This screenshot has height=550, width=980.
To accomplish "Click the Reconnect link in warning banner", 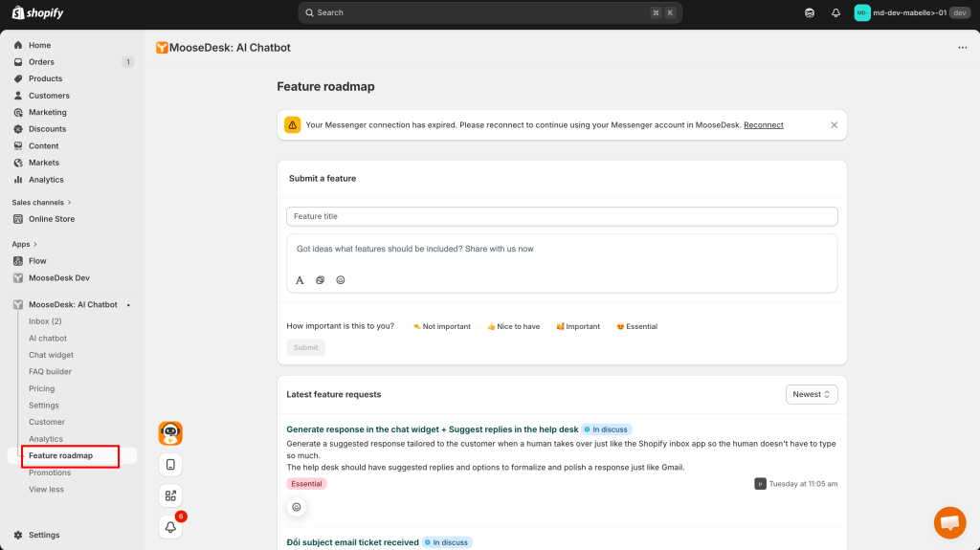I will [763, 125].
